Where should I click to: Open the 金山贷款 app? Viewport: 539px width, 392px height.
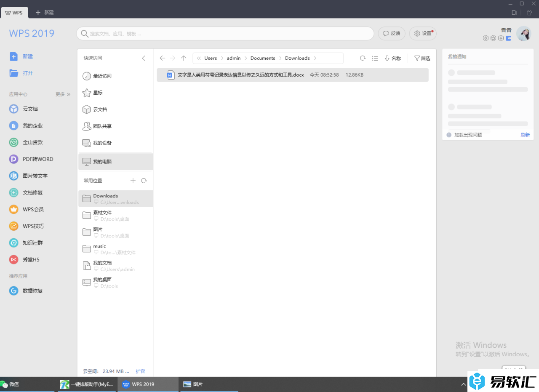26,142
